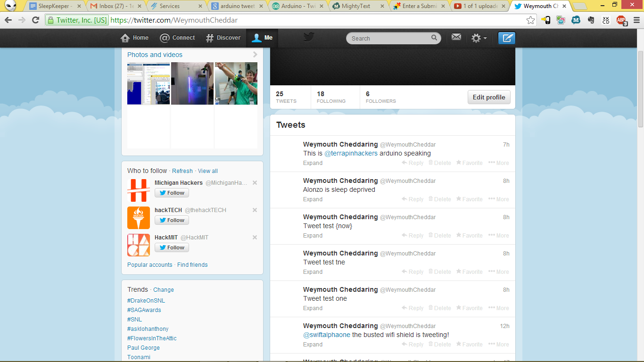The height and width of the screenshot is (362, 644).
Task: Reply to the arduino speaking tweet
Action: pos(413,163)
